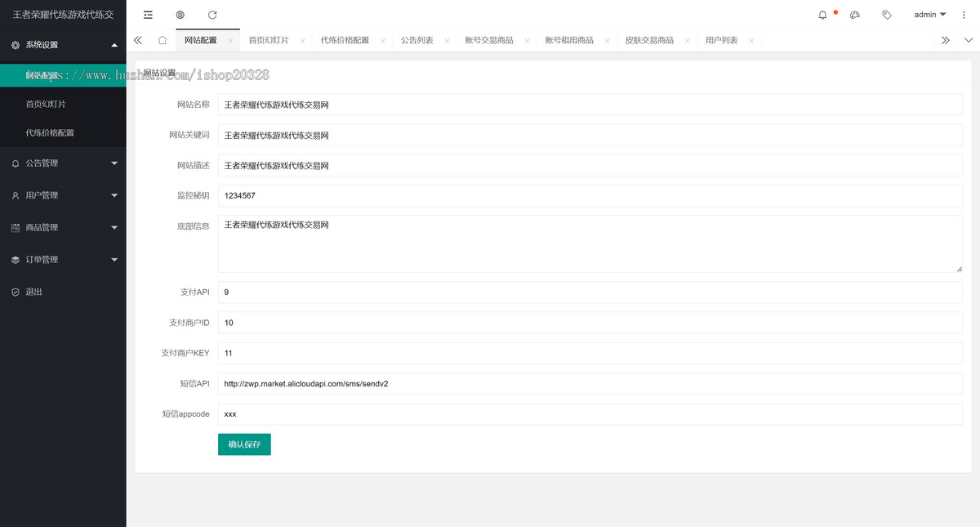Image resolution: width=980 pixels, height=527 pixels.
Task: Close the 公告列表 tab
Action: click(447, 41)
